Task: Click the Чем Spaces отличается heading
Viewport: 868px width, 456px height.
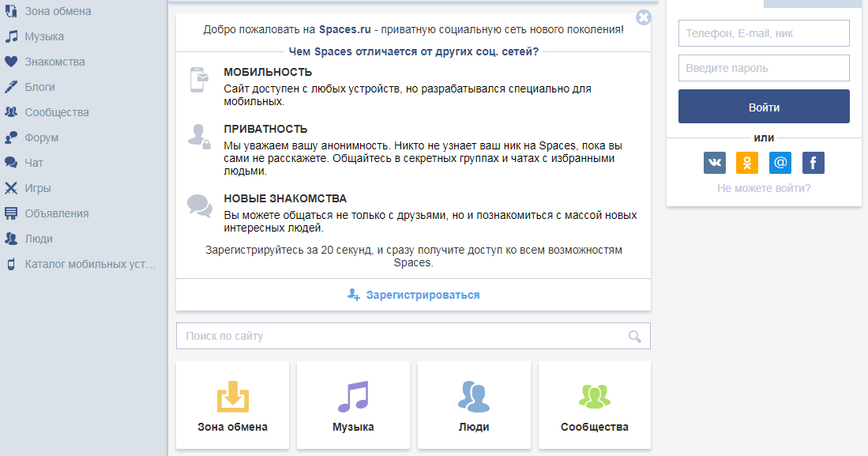Action: pyautogui.click(x=414, y=51)
